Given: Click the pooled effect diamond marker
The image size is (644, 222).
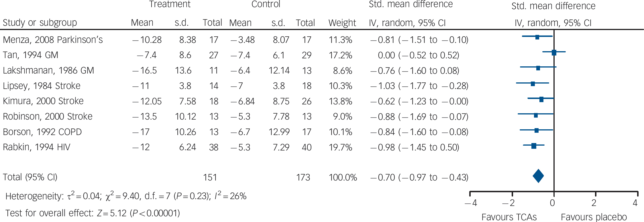Looking at the screenshot, I should tap(538, 176).
